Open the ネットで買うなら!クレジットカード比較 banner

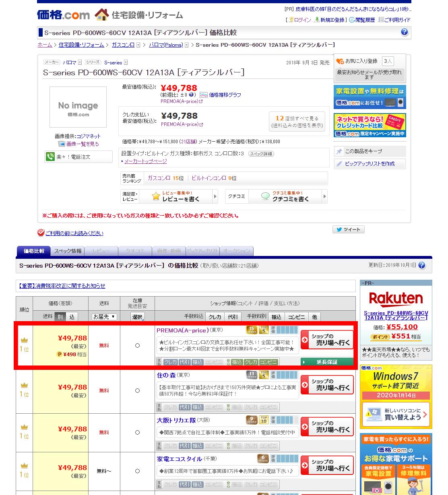click(x=370, y=125)
